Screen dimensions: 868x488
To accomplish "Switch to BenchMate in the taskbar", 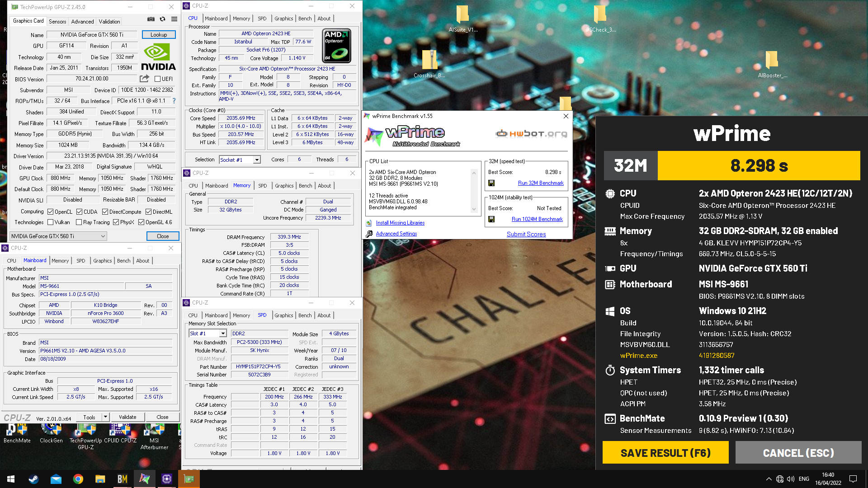I will coord(122,479).
